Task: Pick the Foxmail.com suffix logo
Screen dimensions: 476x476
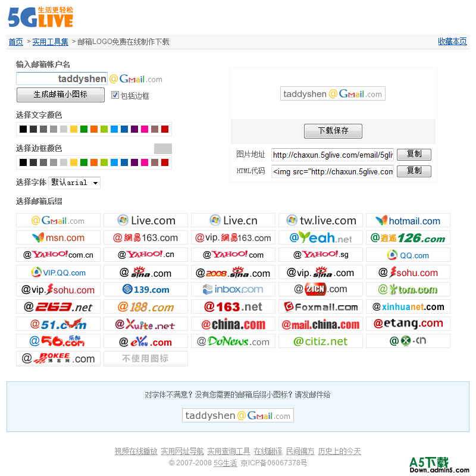Action: pos(321,307)
